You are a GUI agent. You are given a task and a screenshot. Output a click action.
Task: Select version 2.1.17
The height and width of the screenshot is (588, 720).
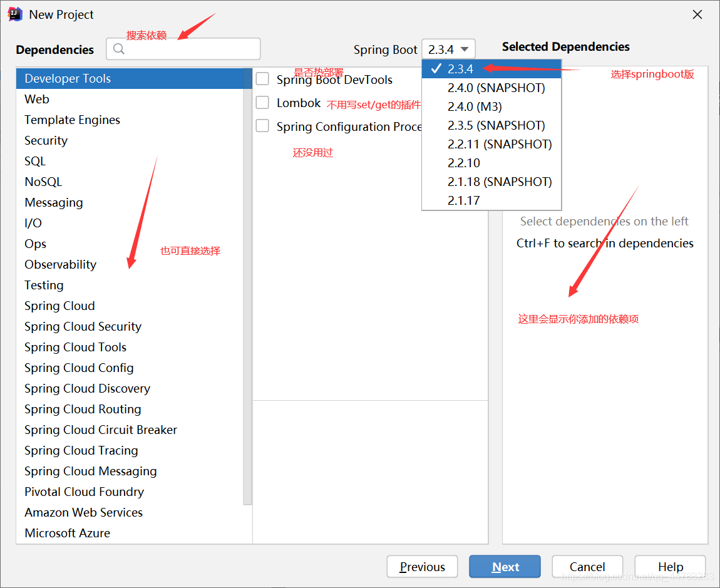coord(491,201)
